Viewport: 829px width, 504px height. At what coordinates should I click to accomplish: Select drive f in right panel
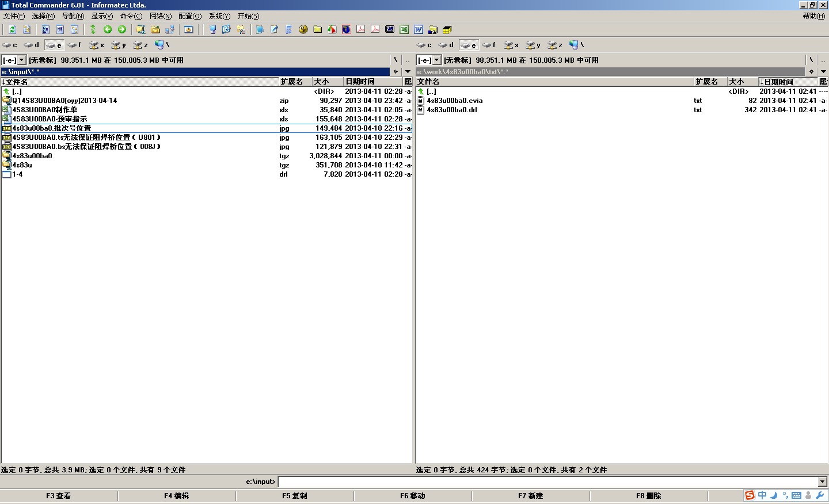(x=489, y=45)
